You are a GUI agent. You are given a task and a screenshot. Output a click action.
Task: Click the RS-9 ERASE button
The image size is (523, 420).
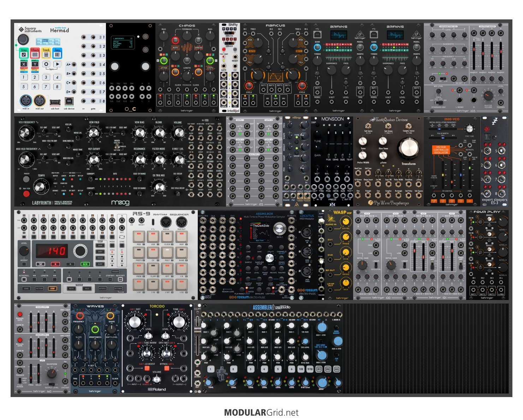click(100, 258)
